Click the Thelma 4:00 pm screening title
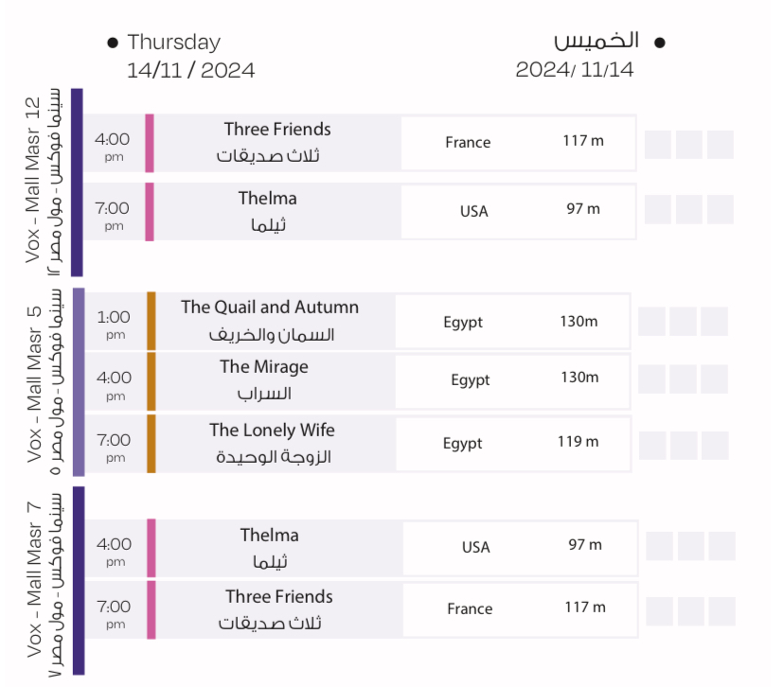Viewport: 784px width, 687px height. [269, 536]
